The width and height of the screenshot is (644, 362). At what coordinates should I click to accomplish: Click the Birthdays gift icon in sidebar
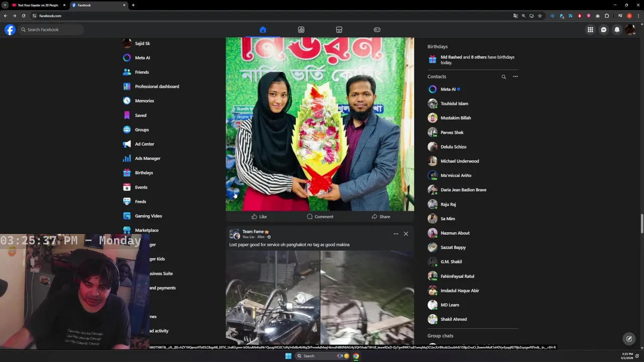coord(127,172)
